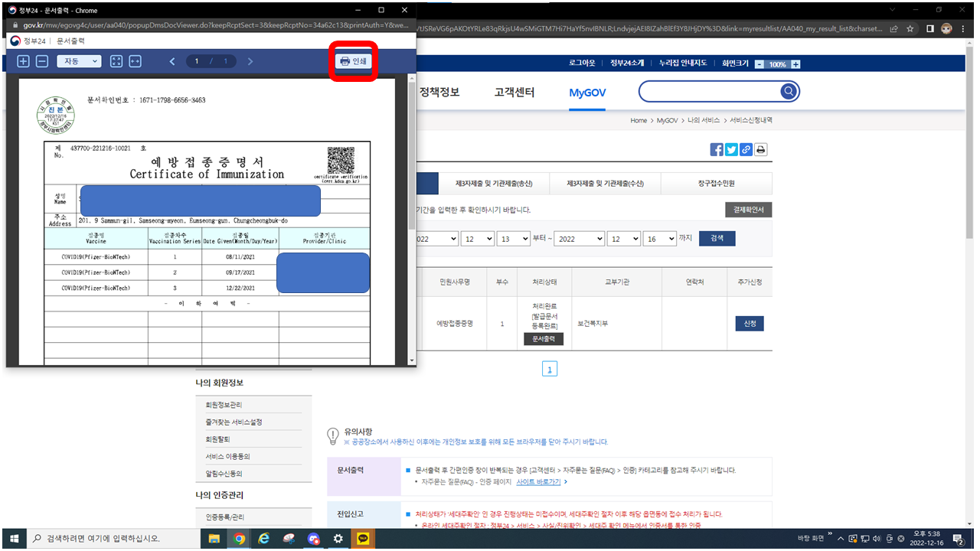This screenshot has height=551, width=980.
Task: Click the Chrome taskbar icon
Action: click(x=239, y=539)
